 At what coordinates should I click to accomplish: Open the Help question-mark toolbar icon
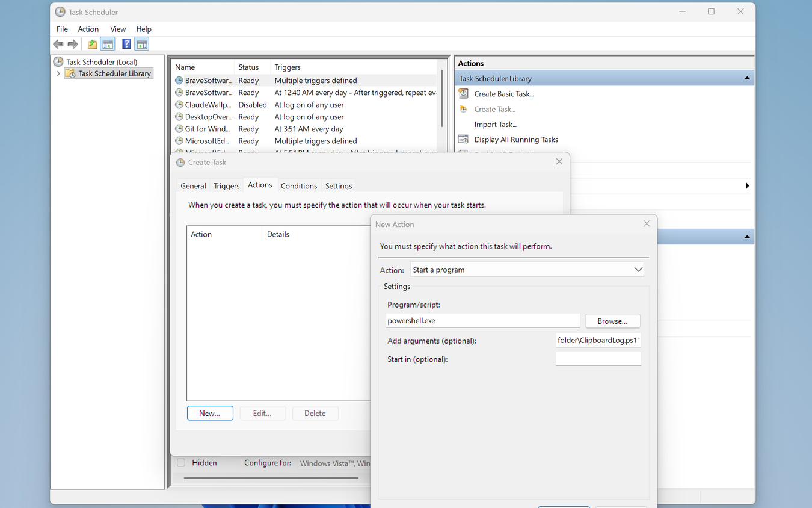pos(126,44)
